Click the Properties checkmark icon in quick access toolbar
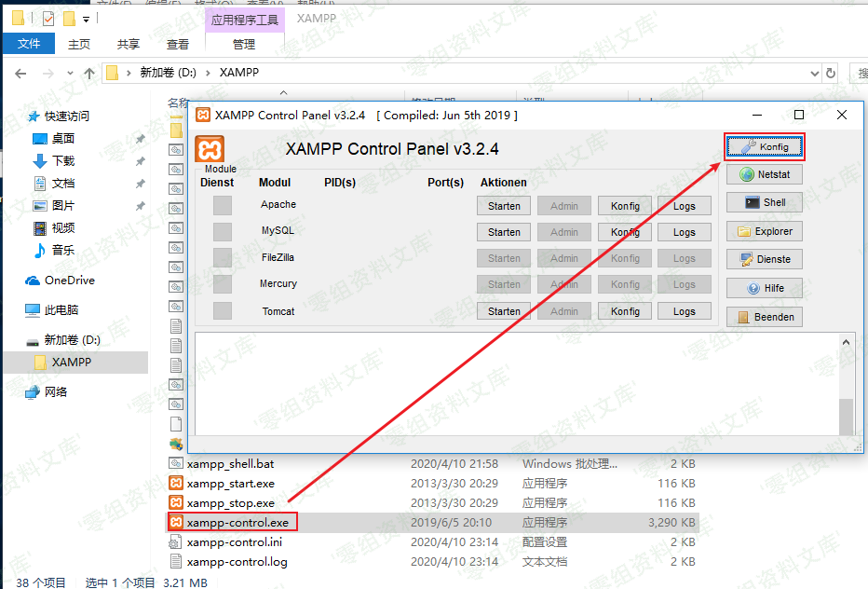This screenshot has height=589, width=868. (48, 20)
